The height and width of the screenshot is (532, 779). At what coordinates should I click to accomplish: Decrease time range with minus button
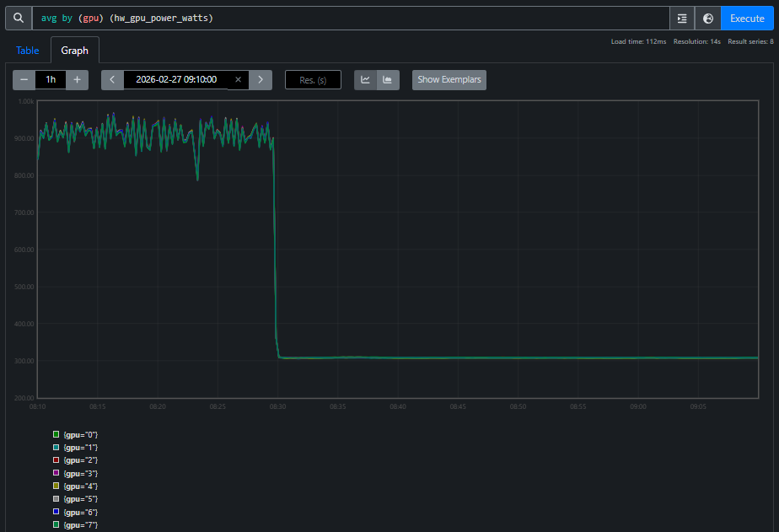[x=24, y=80]
